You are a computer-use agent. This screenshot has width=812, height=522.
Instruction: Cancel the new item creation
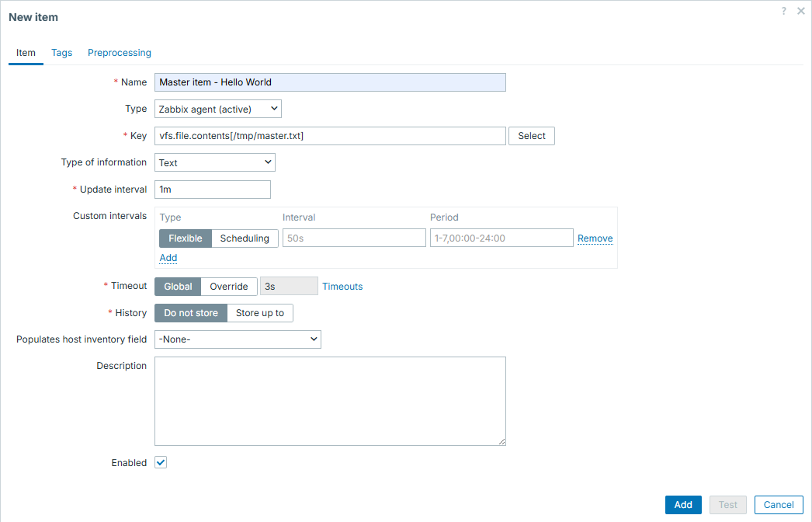[x=779, y=504]
